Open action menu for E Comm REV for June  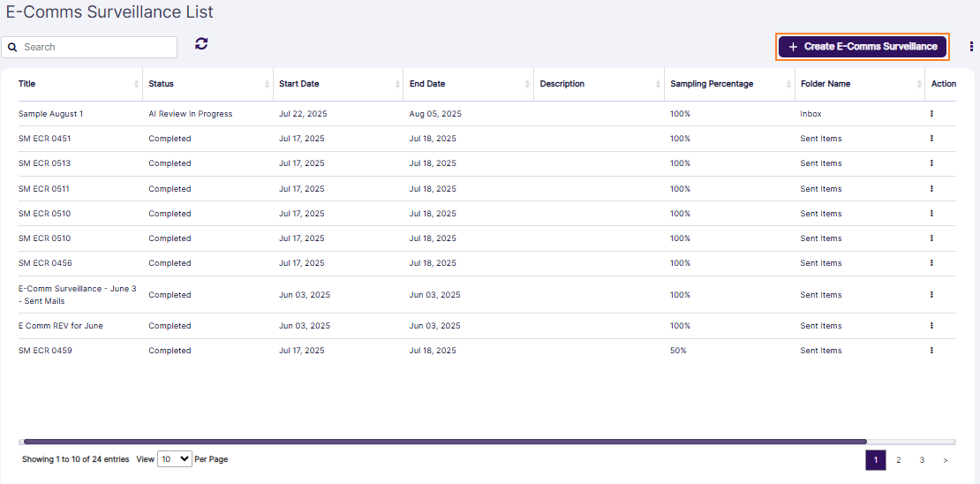tap(931, 326)
